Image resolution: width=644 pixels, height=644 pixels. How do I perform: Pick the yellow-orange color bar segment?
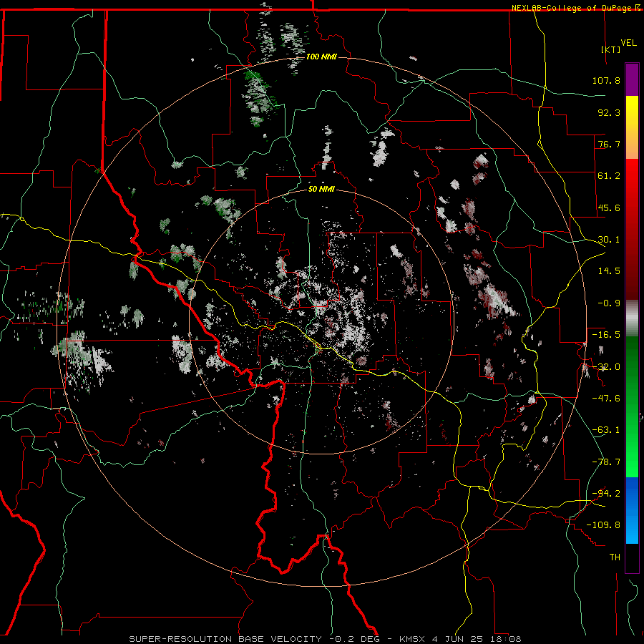coord(632,127)
